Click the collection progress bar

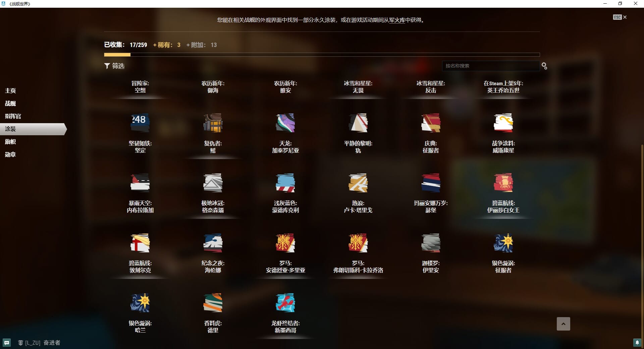pyautogui.click(x=321, y=55)
